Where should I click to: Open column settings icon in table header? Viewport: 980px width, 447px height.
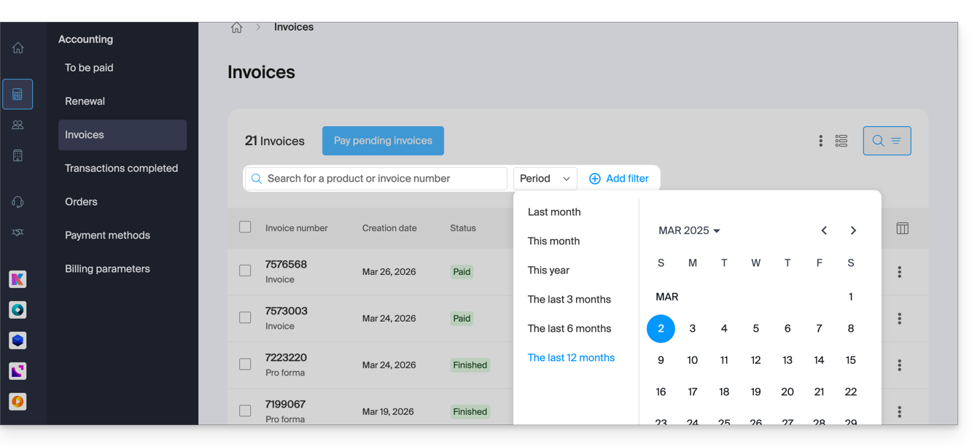pyautogui.click(x=902, y=228)
